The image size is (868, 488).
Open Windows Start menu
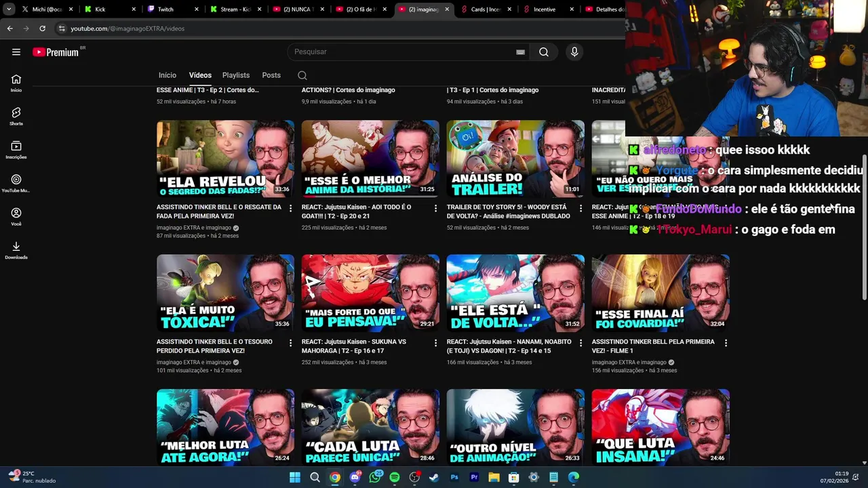pos(295,477)
